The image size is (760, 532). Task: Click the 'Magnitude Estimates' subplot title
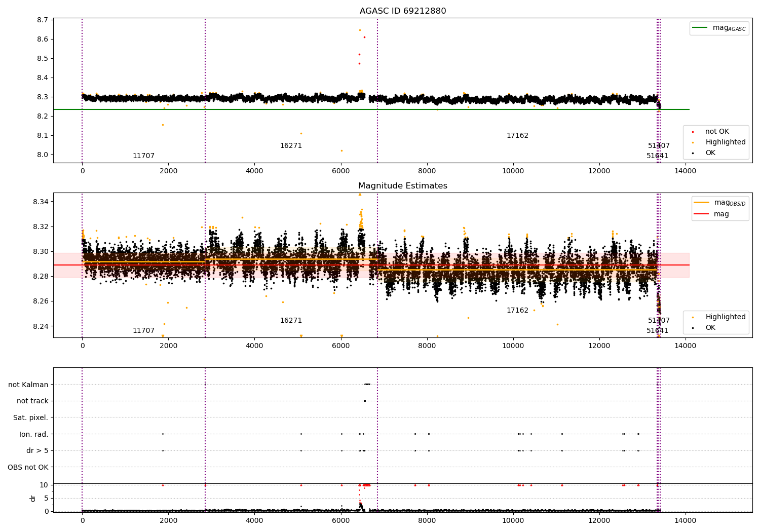[403, 186]
